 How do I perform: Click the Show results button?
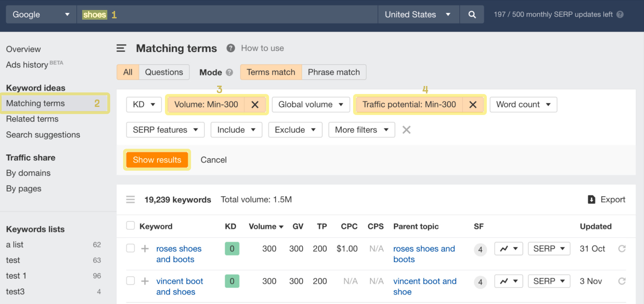(x=157, y=160)
